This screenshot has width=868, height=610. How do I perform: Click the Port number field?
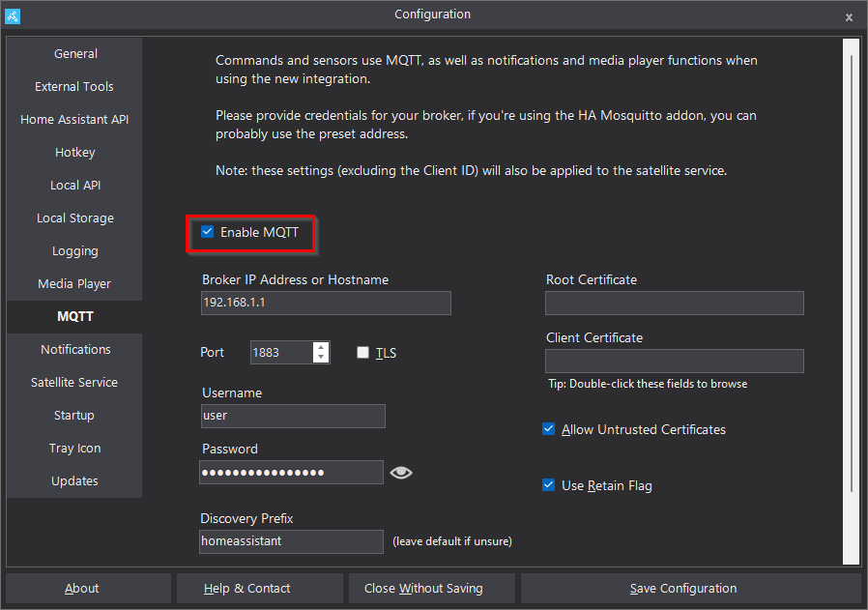(x=282, y=353)
